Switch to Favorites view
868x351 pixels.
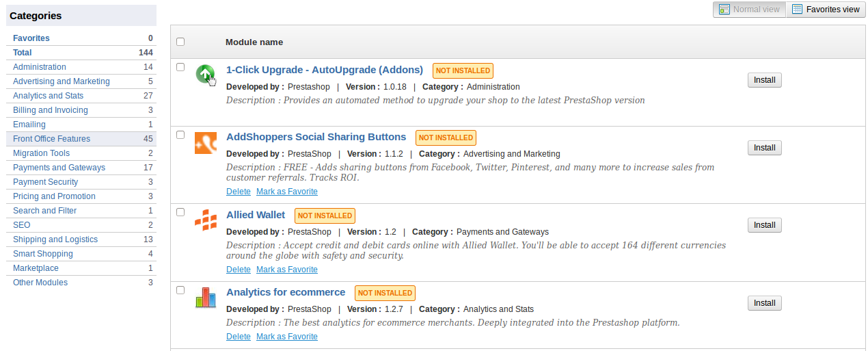[x=825, y=10]
